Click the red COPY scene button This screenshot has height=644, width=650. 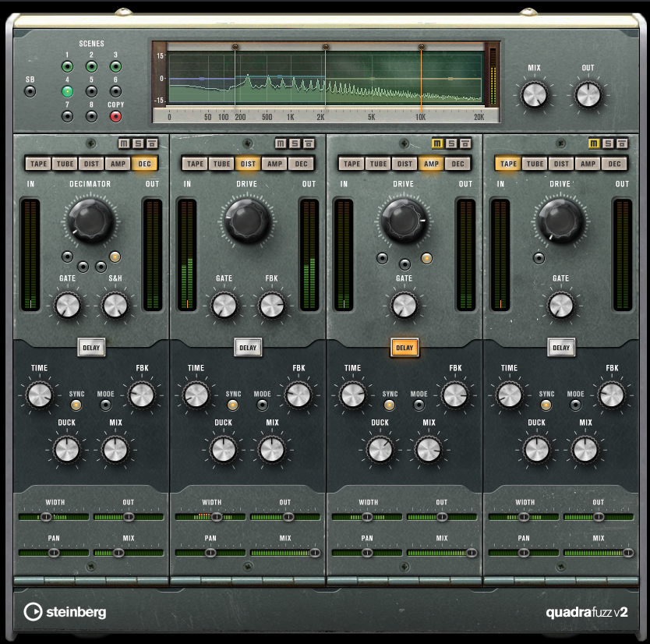[x=115, y=116]
